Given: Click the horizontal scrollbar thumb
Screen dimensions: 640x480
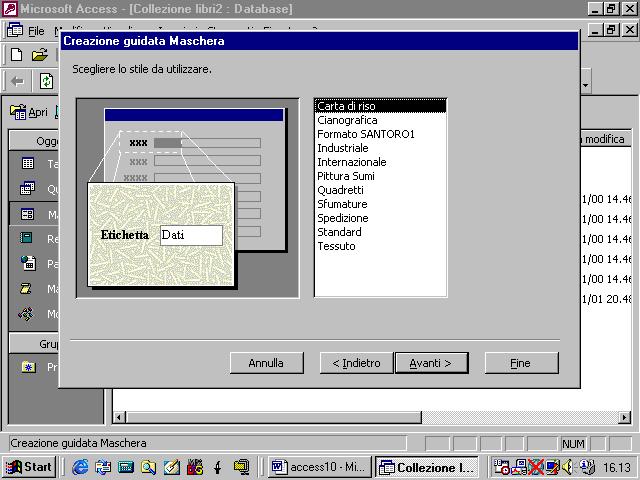Looking at the screenshot, I should click(273, 417).
